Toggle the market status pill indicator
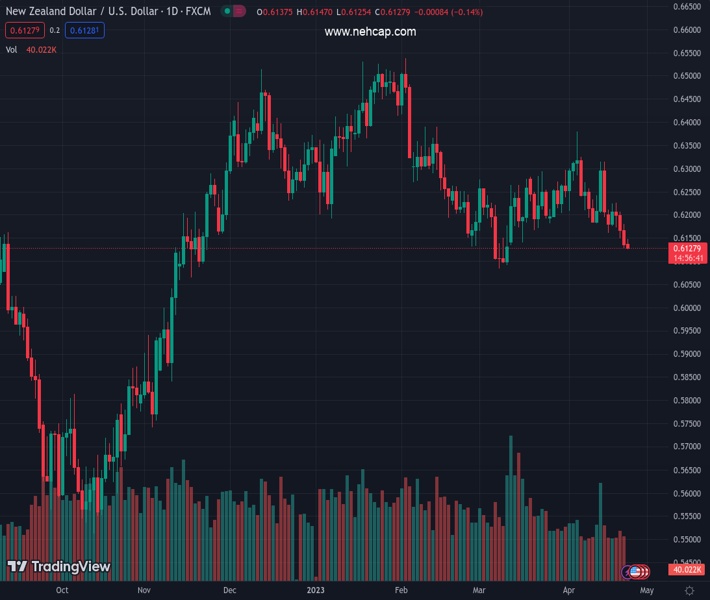Viewport: 710px width, 600px height. point(232,12)
